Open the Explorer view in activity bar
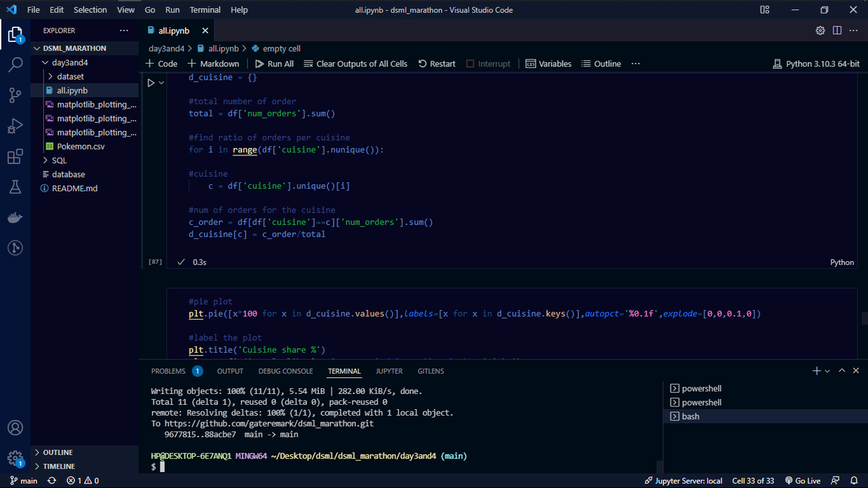The height and width of the screenshot is (488, 868). click(14, 34)
